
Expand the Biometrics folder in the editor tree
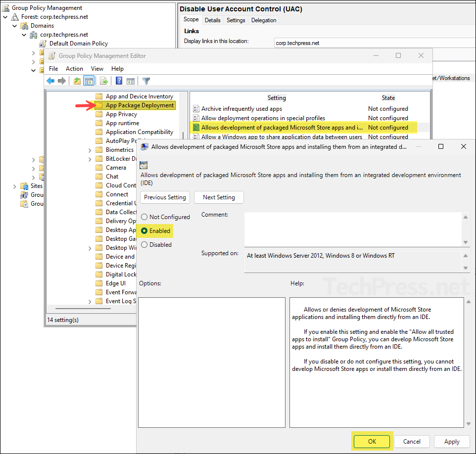(x=90, y=149)
